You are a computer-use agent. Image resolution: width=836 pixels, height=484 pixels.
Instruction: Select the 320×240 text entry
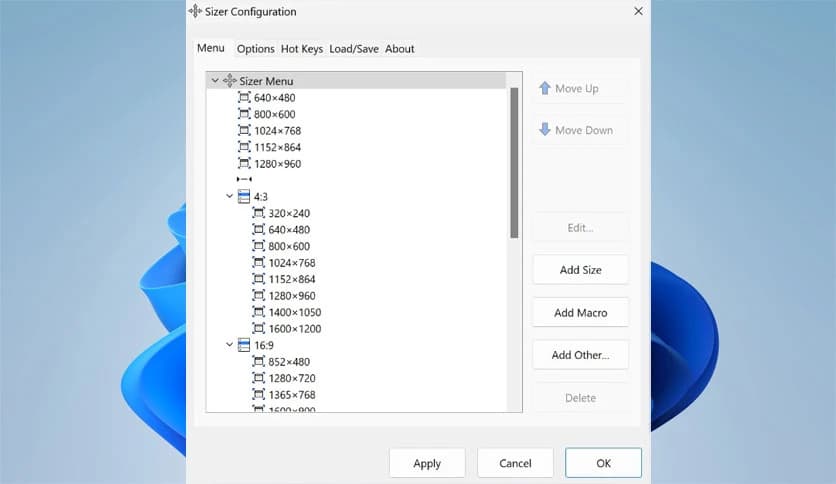(x=289, y=213)
